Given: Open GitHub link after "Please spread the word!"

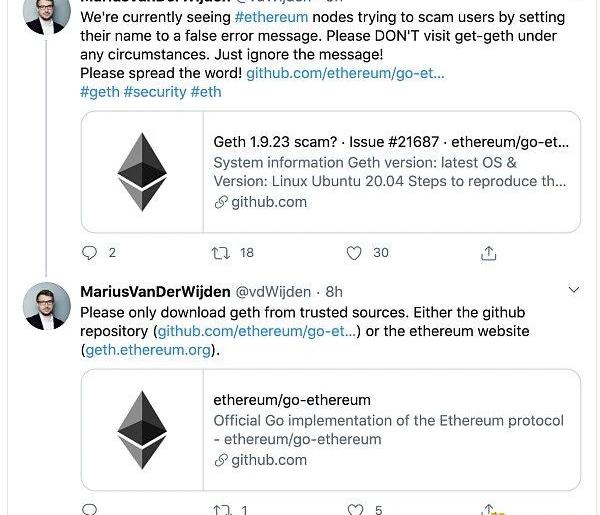Looking at the screenshot, I should [x=345, y=74].
